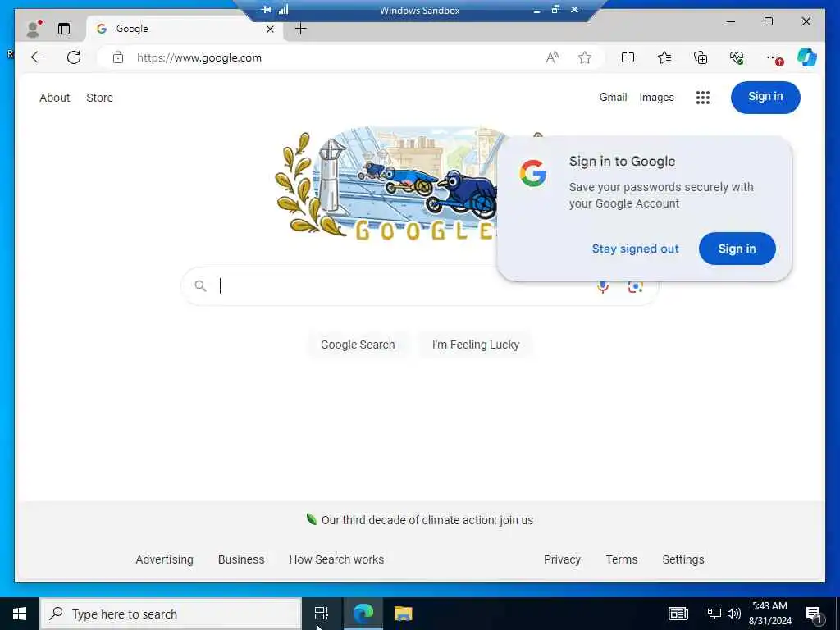Viewport: 840px width, 630px height.
Task: Open the Terms link
Action: tap(622, 559)
